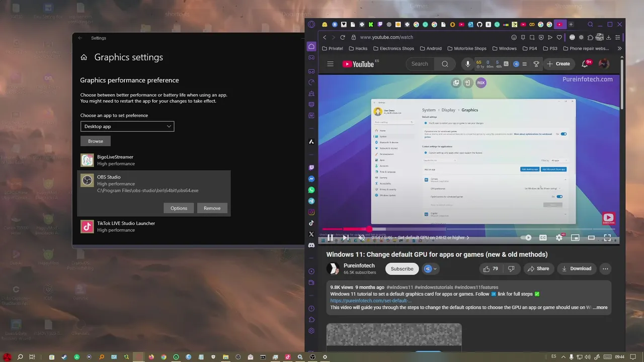Open video settings gear in YouTube player
Screen dimensions: 644x362
[x=559, y=237]
